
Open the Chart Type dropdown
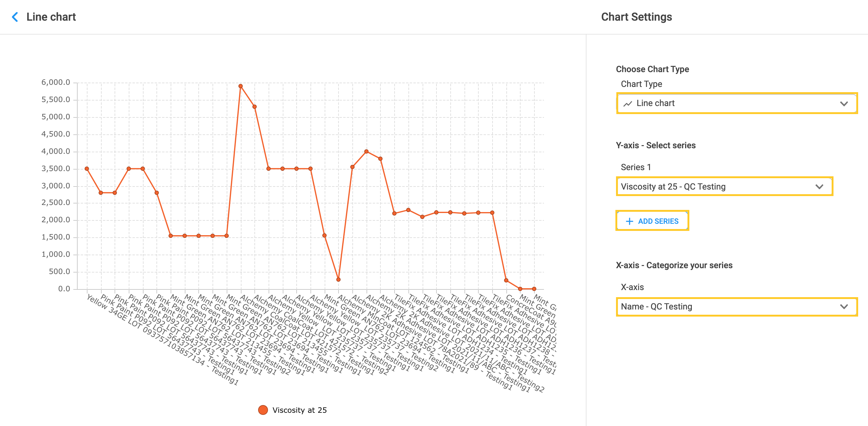click(x=736, y=103)
